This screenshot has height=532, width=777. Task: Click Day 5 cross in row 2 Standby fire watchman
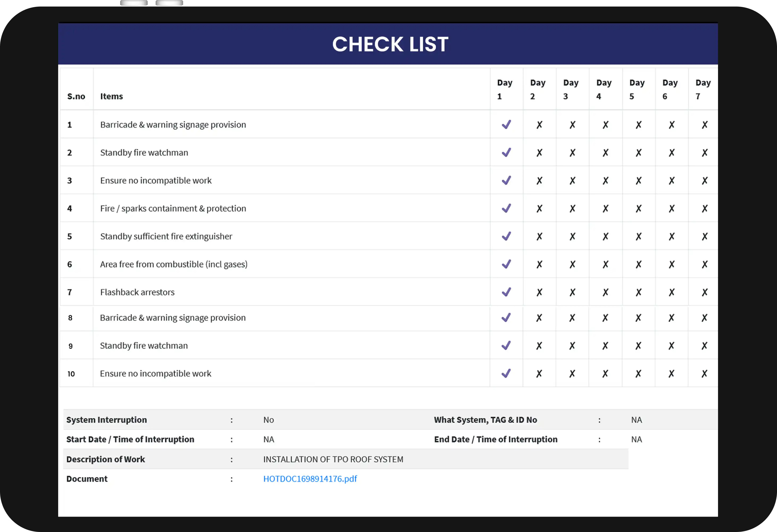[639, 153]
